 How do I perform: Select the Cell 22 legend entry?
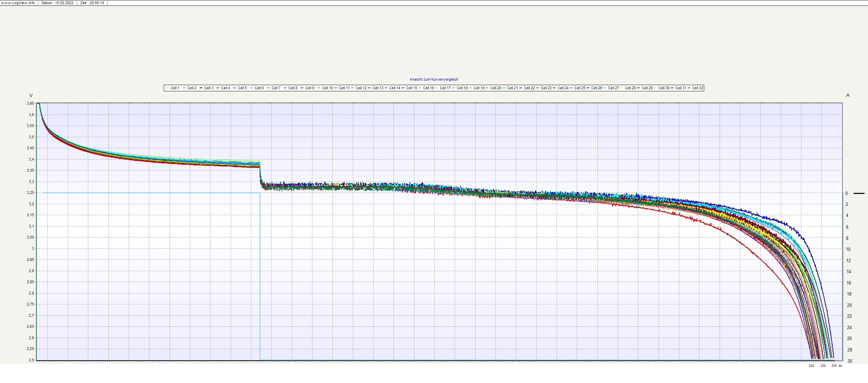[529, 88]
